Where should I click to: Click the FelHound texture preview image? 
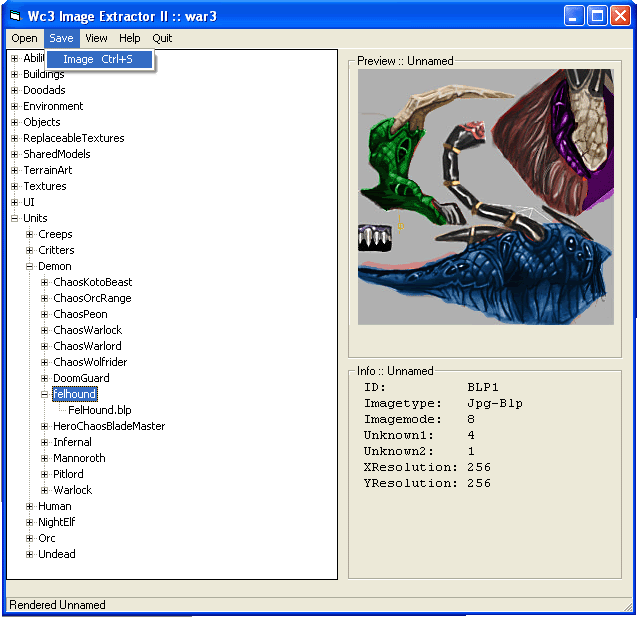(x=485, y=197)
